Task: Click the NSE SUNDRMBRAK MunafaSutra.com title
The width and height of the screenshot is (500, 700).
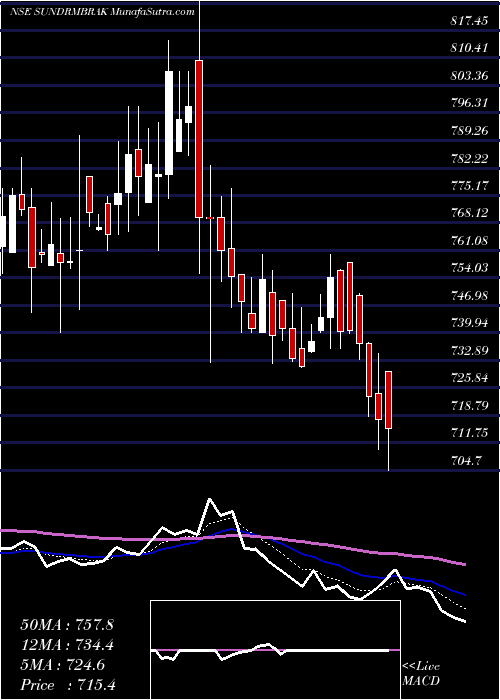Action: pos(102,12)
